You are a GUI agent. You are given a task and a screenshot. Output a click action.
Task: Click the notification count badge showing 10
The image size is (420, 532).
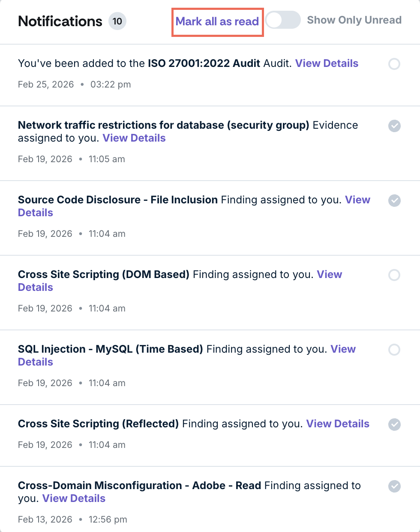pos(117,21)
